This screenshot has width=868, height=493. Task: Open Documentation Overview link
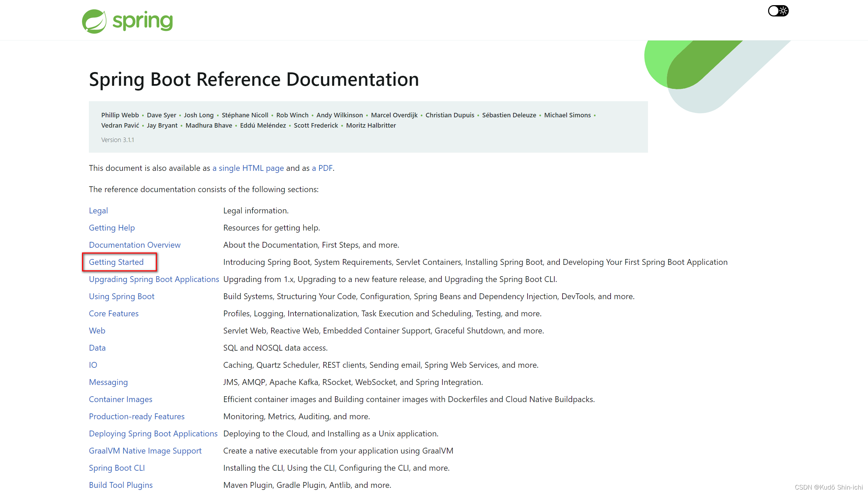135,245
